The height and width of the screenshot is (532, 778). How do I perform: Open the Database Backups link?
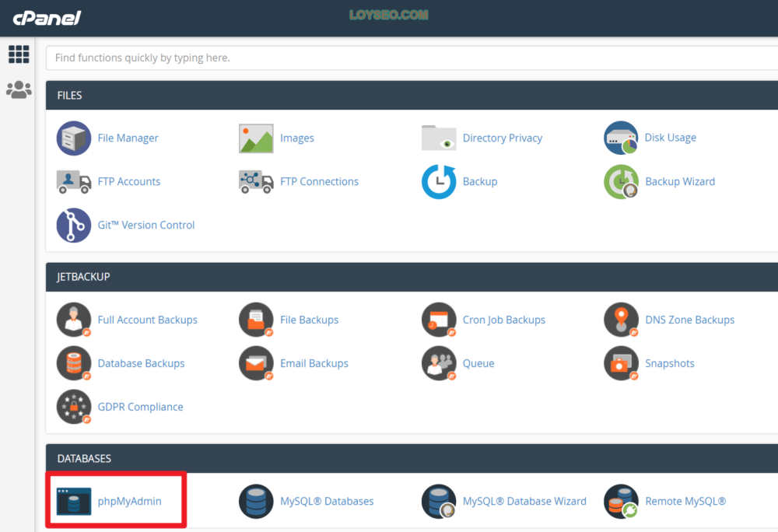[x=141, y=363]
